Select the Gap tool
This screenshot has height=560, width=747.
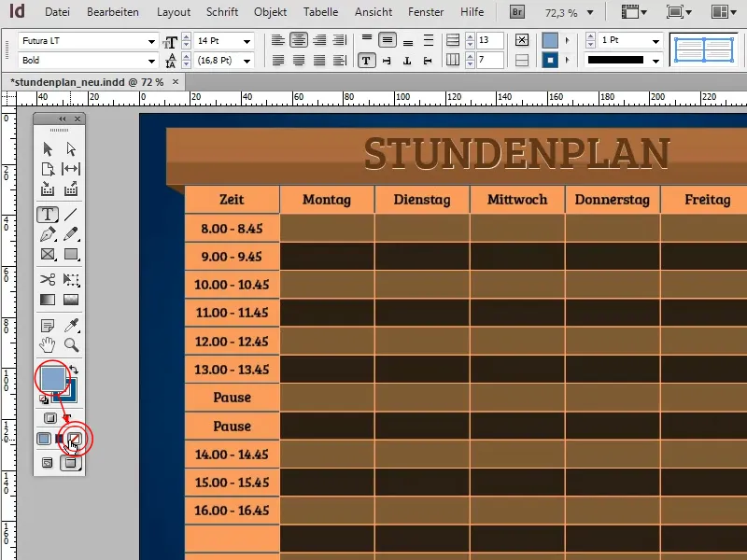pyautogui.click(x=71, y=169)
